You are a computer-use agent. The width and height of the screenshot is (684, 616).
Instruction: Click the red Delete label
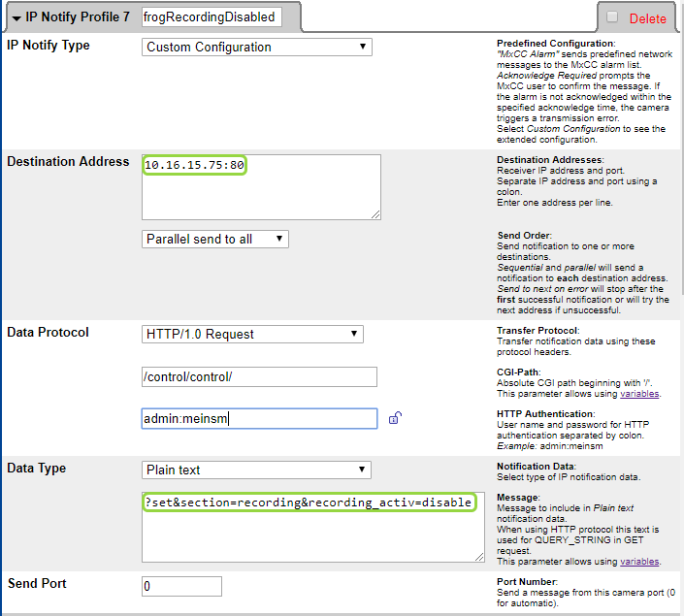tap(648, 18)
